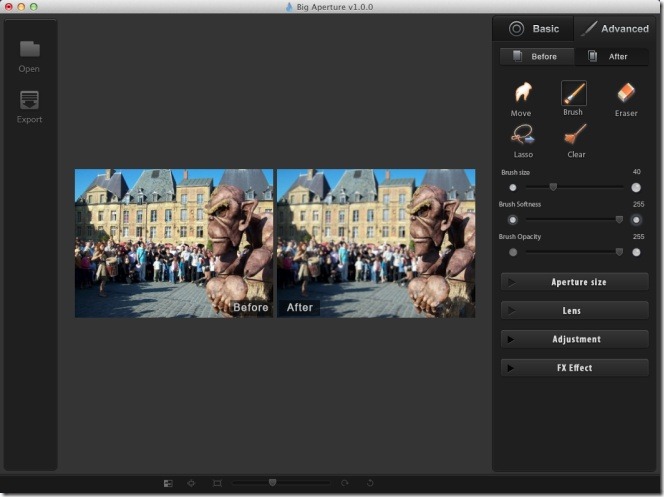Click circle icon right of Brush Opacity slider
This screenshot has width=664, height=497.
[x=636, y=252]
